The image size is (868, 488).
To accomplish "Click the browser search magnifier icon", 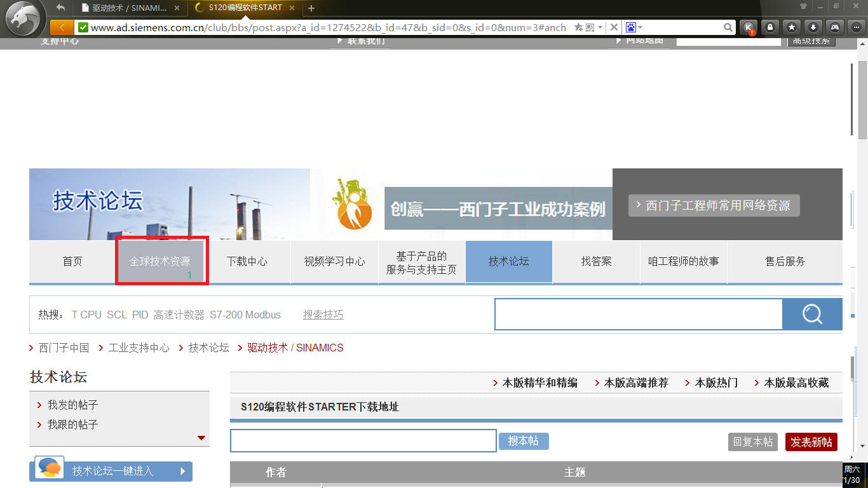I will pyautogui.click(x=728, y=27).
